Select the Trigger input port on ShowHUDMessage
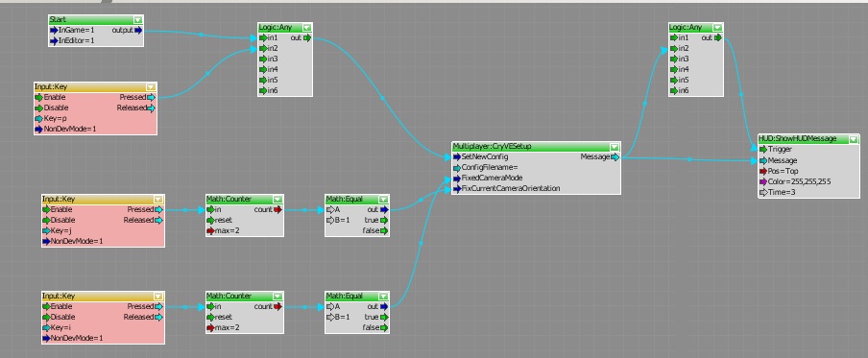 763,150
